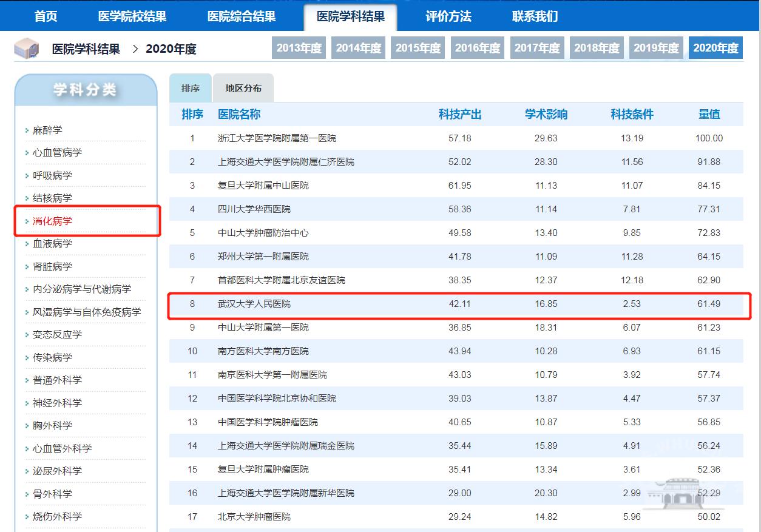
Task: Select the 排序 tab above the table
Action: click(x=191, y=89)
